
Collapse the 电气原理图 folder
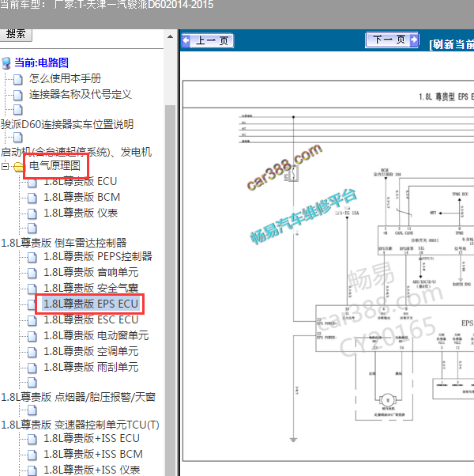click(6, 166)
